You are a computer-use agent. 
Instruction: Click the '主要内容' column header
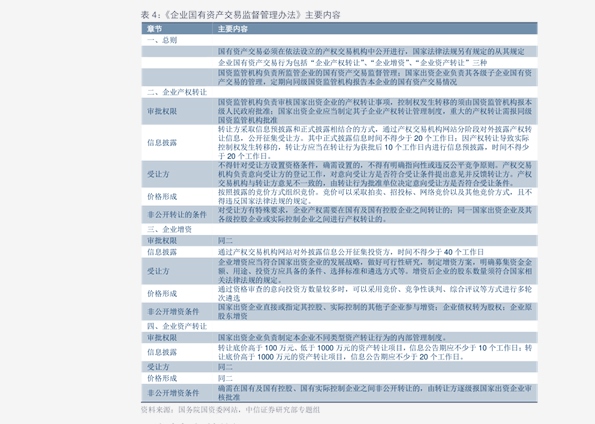point(233,29)
